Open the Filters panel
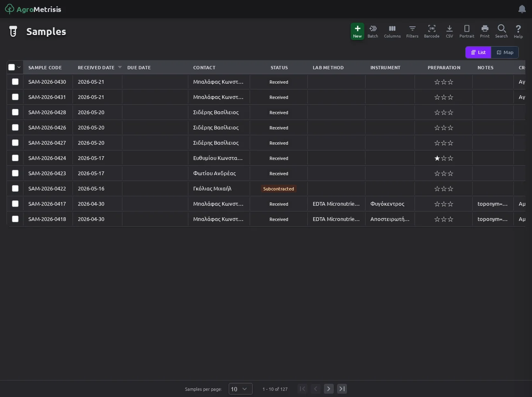The height and width of the screenshot is (397, 532). pyautogui.click(x=412, y=31)
